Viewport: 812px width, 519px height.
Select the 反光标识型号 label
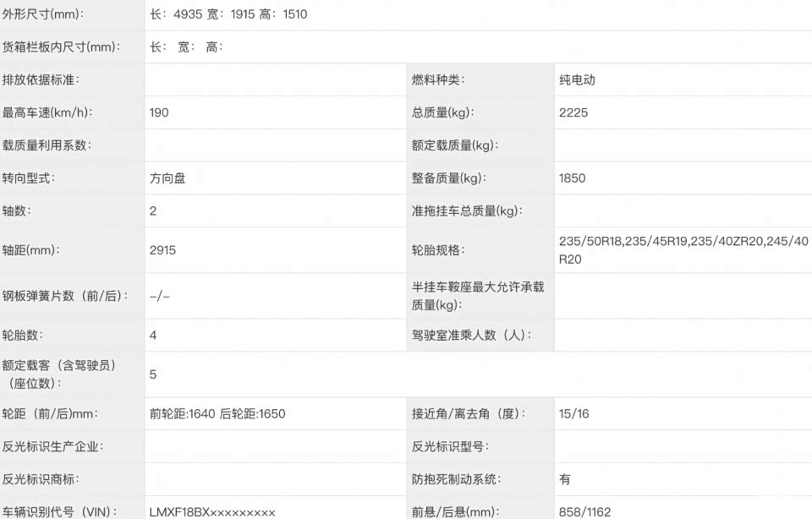click(450, 447)
